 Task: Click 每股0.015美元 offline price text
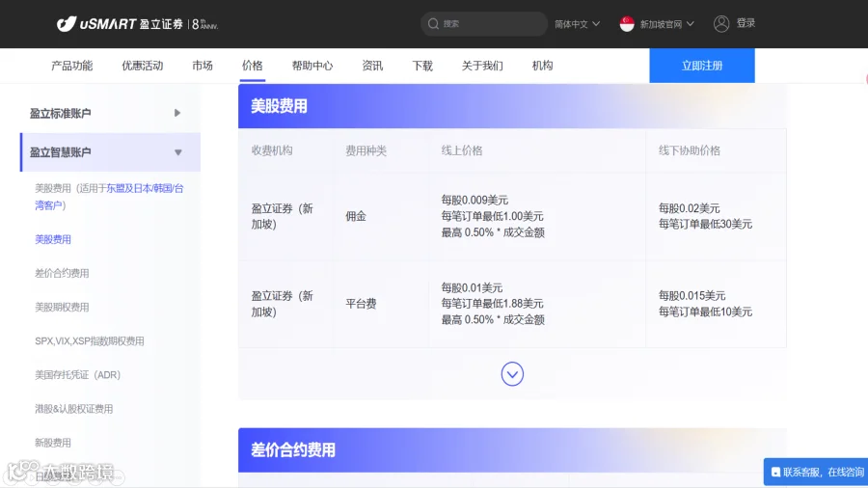(692, 295)
